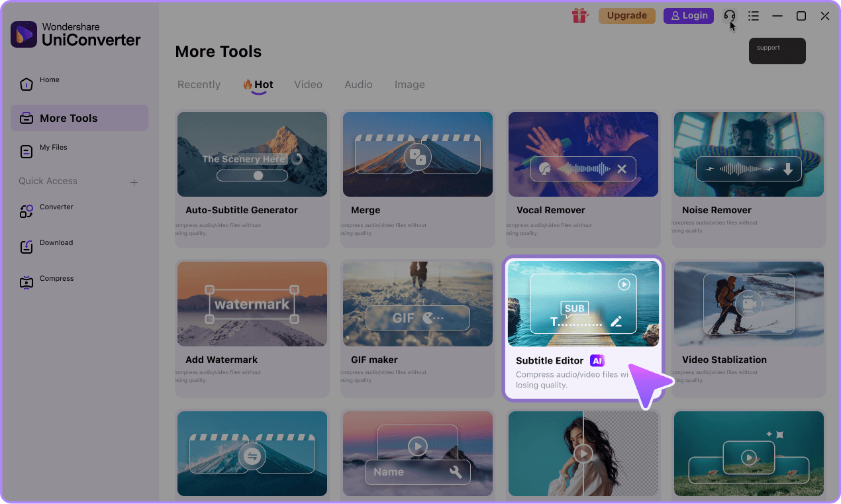Open the swap-arrows mountain tool thumbnail
Image resolution: width=841 pixels, height=504 pixels.
click(252, 454)
